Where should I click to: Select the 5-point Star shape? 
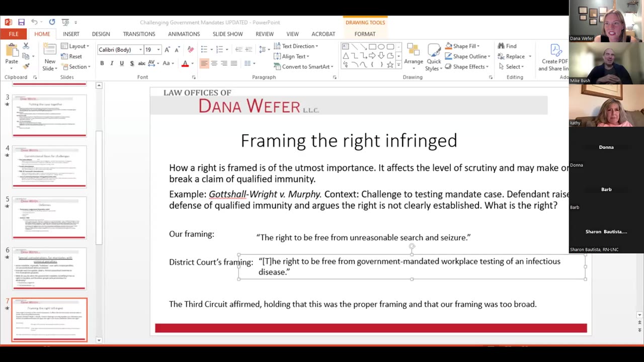coord(390,65)
